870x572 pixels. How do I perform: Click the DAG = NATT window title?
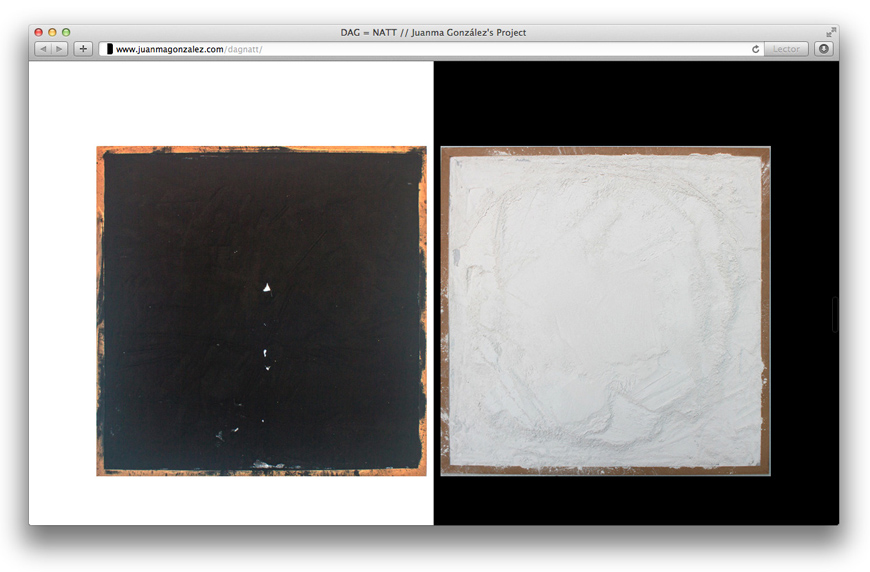click(x=433, y=33)
